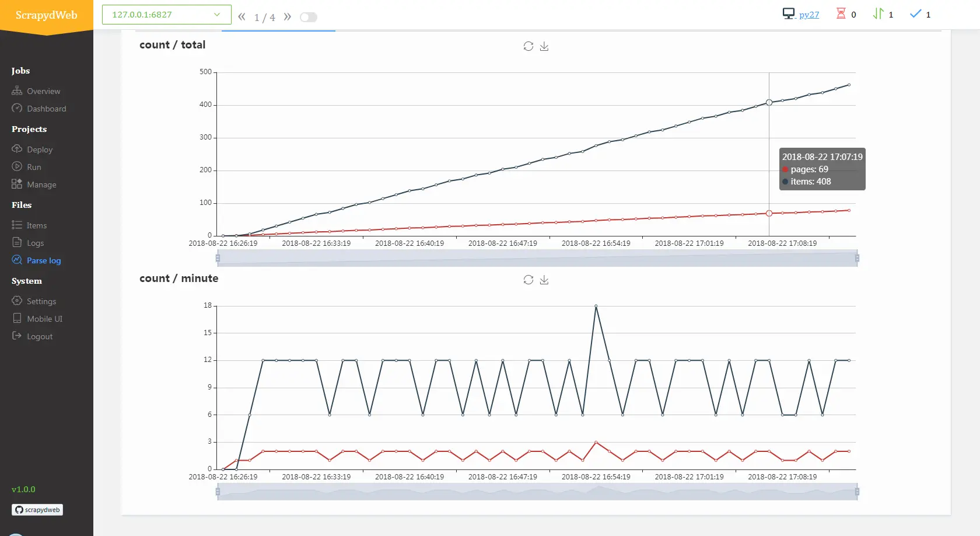Open Overview in the Jobs menu
This screenshot has height=536, width=980.
(43, 91)
